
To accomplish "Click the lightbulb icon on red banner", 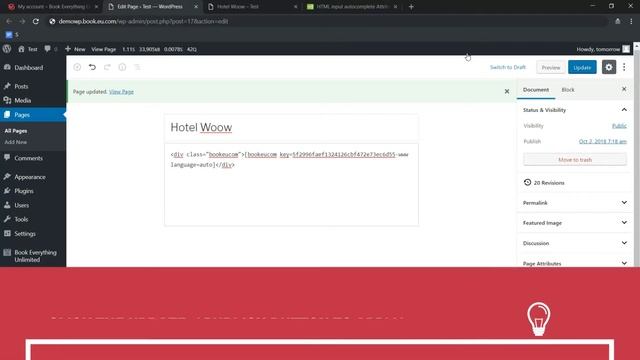I will coord(538,319).
